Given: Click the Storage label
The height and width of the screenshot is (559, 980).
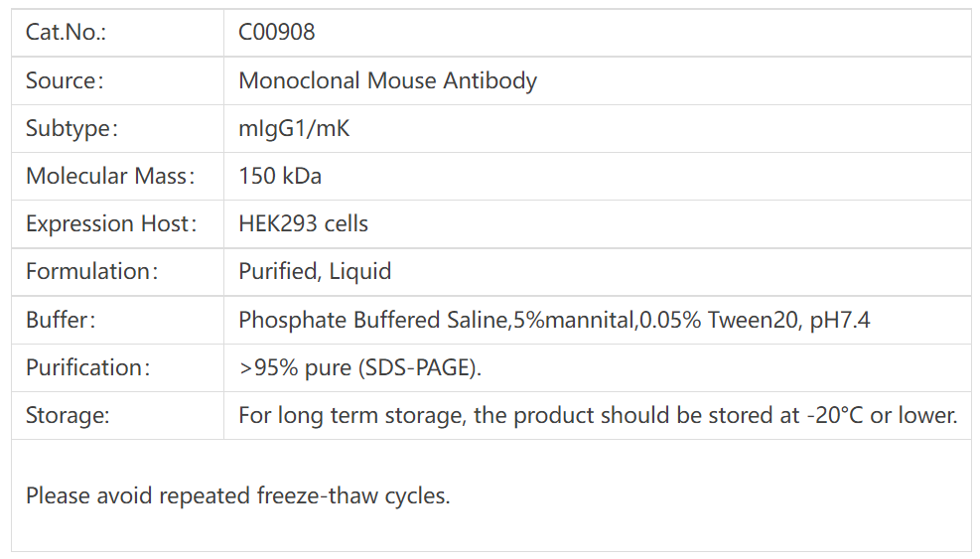Looking at the screenshot, I should point(68,415).
